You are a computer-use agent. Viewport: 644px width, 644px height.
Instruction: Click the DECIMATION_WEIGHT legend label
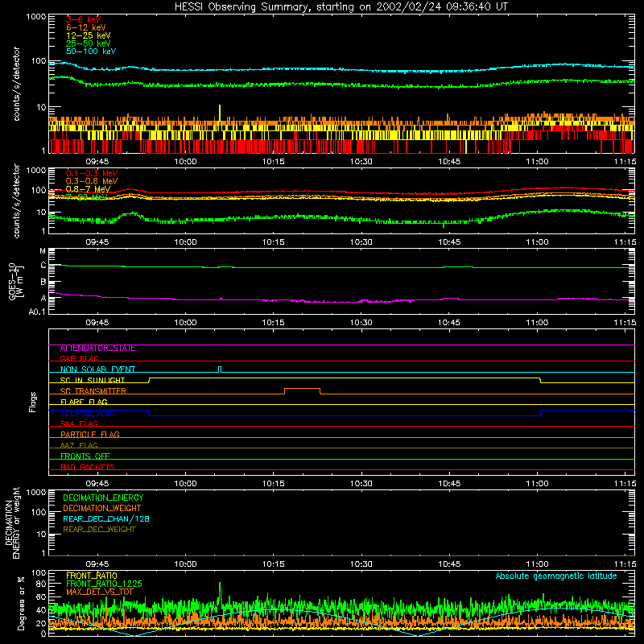102,509
